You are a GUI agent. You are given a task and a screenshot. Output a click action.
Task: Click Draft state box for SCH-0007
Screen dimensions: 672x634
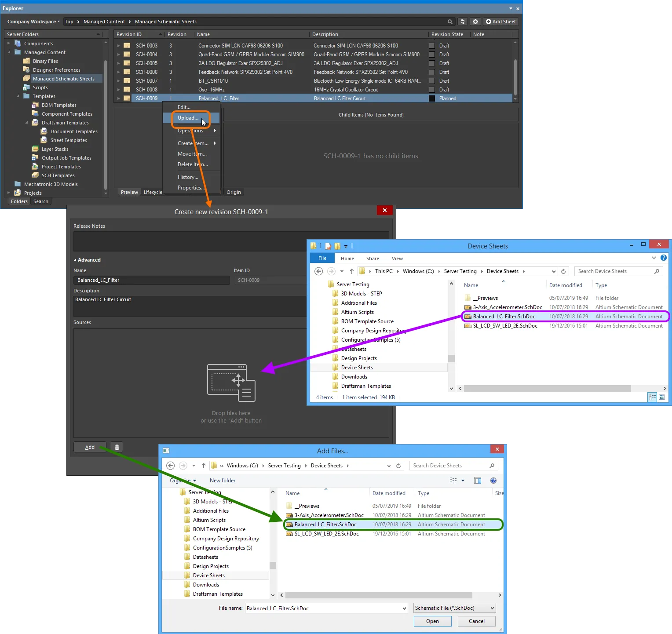click(x=432, y=81)
